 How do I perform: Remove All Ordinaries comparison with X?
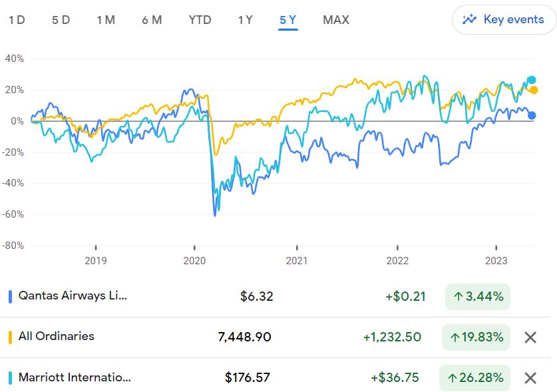[x=530, y=337]
